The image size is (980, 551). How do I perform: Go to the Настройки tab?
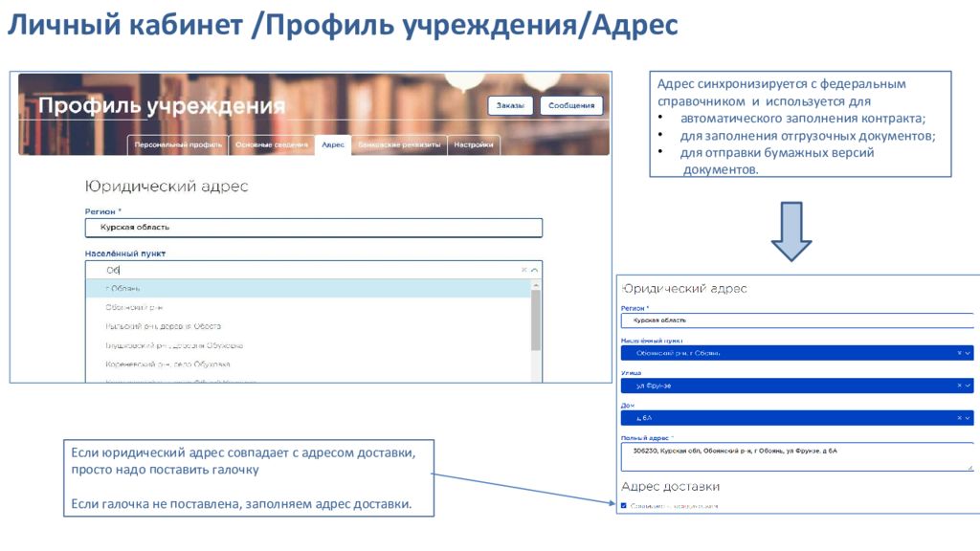474,145
